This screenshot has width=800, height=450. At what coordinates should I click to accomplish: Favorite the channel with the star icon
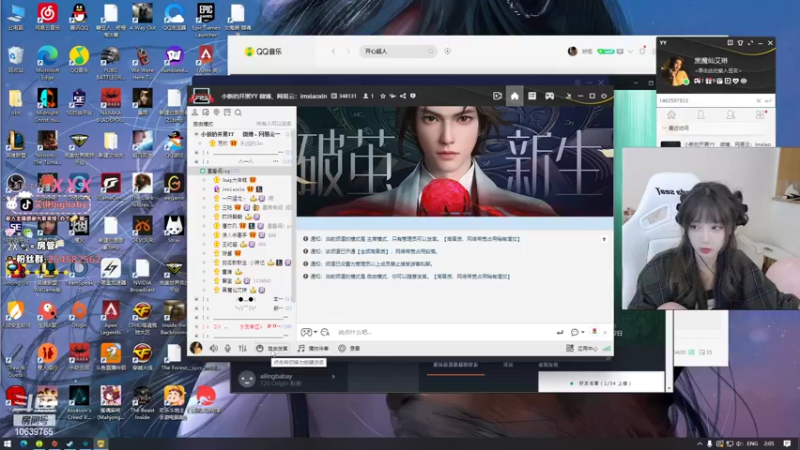coord(383,96)
